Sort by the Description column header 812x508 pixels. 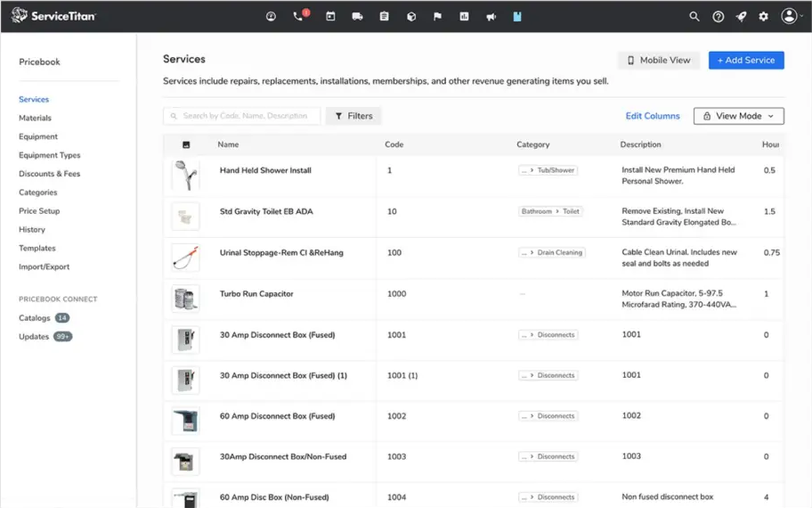point(640,144)
